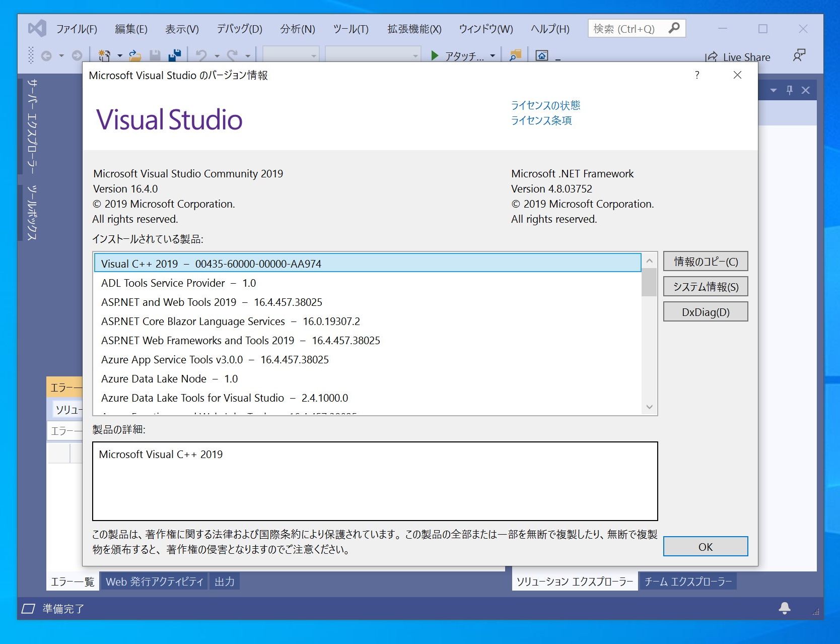Open the Attach button dropdown arrow

493,56
